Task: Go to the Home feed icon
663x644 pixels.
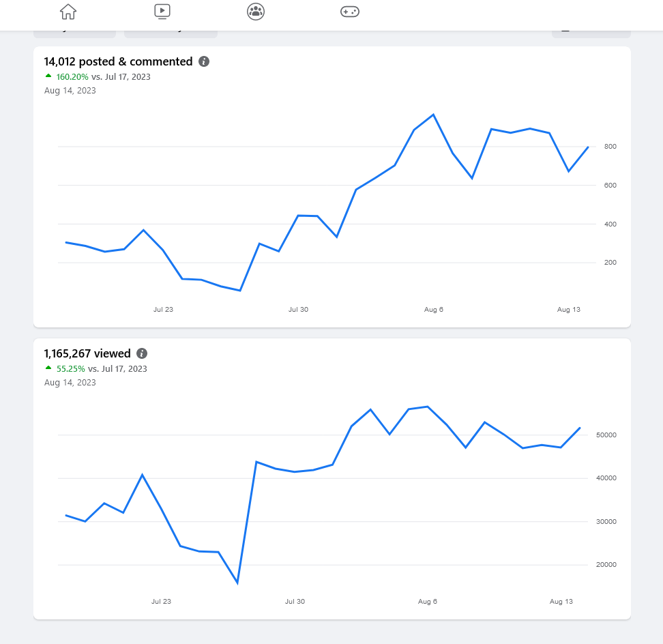Action: pyautogui.click(x=68, y=12)
